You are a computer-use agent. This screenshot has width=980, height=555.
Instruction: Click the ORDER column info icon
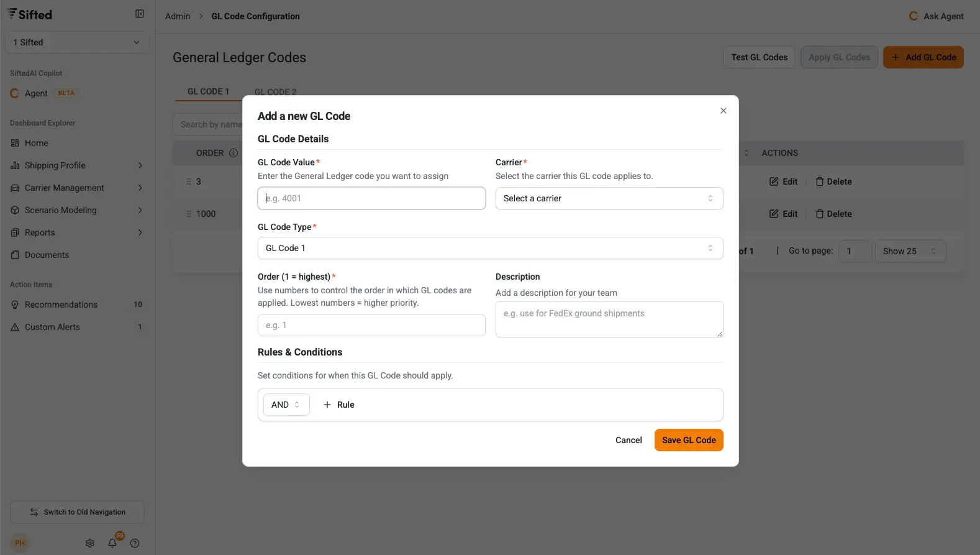coord(234,153)
